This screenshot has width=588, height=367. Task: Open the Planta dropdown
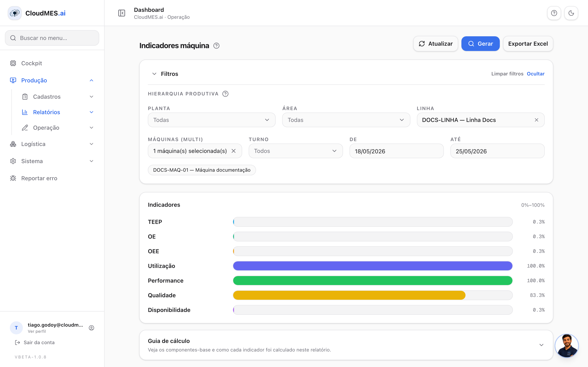coord(211,120)
